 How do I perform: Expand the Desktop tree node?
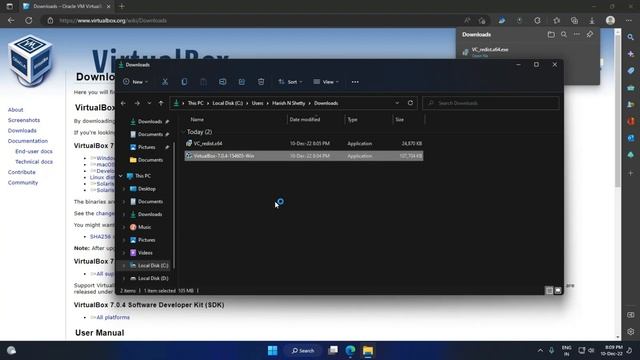tap(124, 189)
